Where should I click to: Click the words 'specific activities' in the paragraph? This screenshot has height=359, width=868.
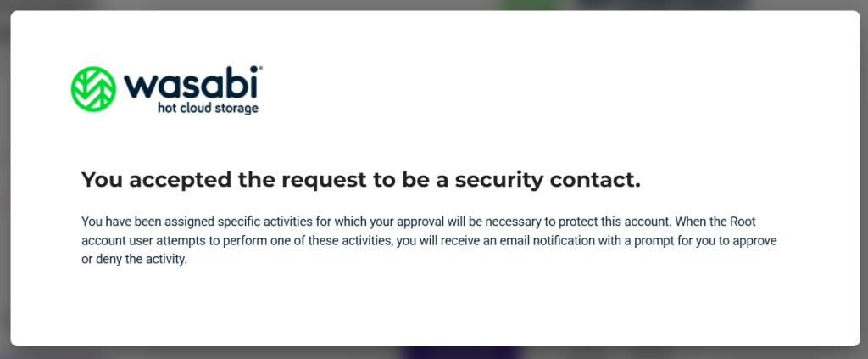258,222
